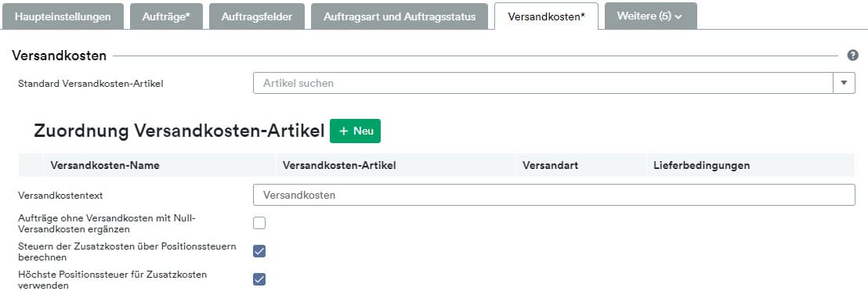Viewport: 868px width, 291px height.
Task: Switch to the Aufträge tab
Action: click(166, 16)
